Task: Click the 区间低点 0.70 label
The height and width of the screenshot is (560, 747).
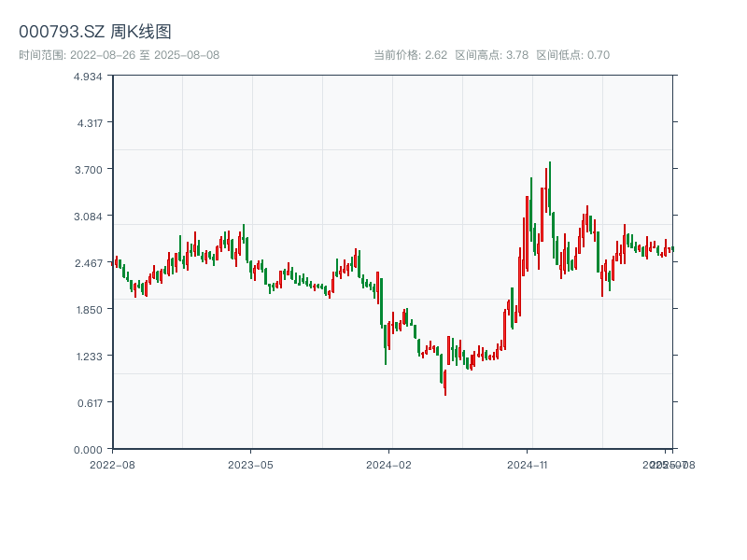Action: tap(572, 55)
